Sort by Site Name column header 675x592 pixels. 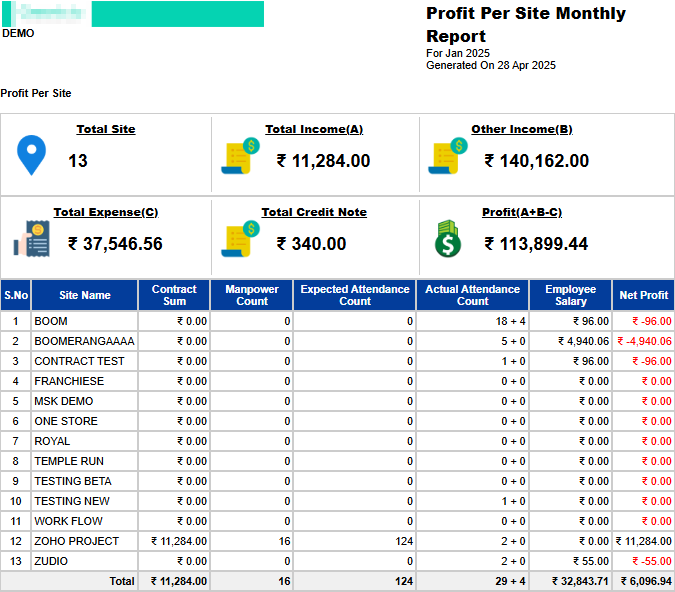click(85, 295)
